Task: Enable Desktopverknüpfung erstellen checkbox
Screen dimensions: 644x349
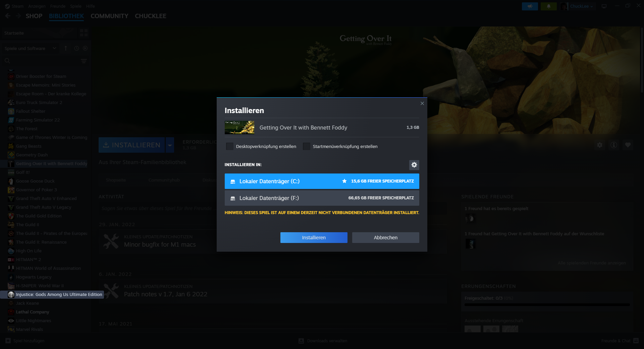Action: (x=230, y=146)
